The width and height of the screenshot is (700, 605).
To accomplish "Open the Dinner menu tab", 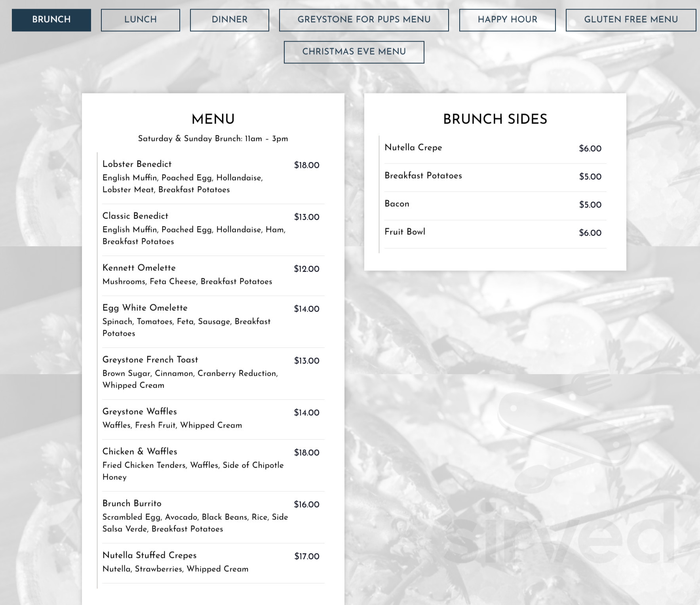I will pyautogui.click(x=230, y=19).
